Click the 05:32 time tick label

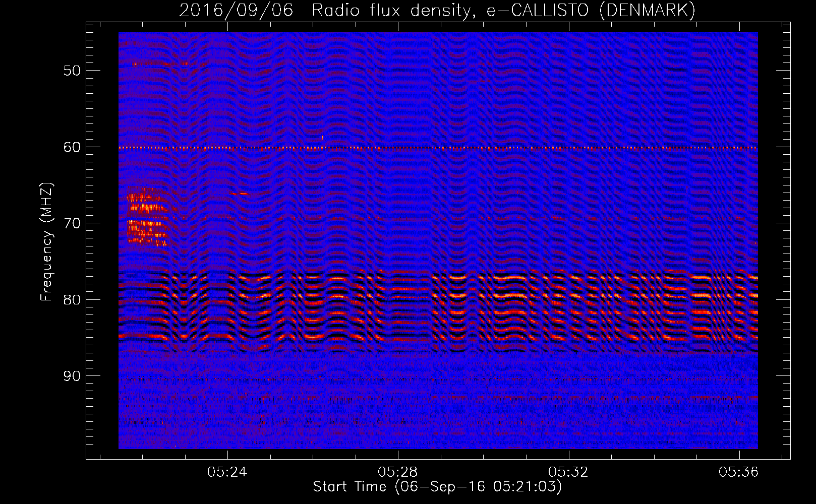click(568, 472)
